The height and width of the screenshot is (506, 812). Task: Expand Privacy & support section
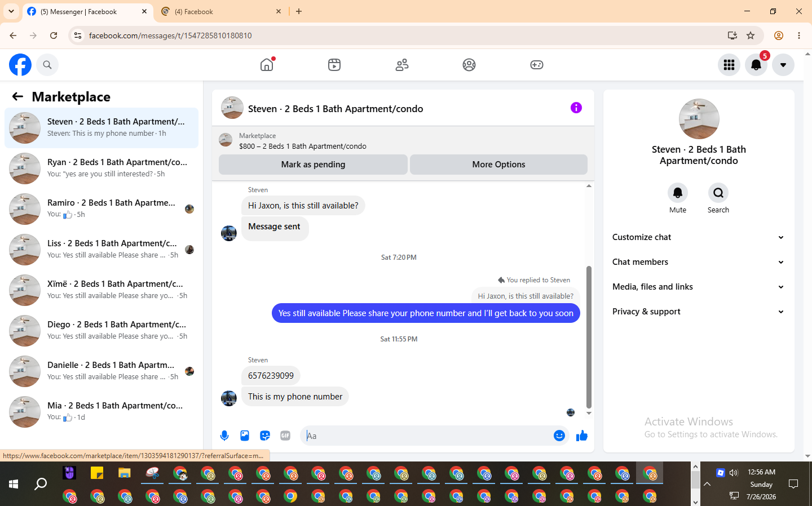[699, 312]
